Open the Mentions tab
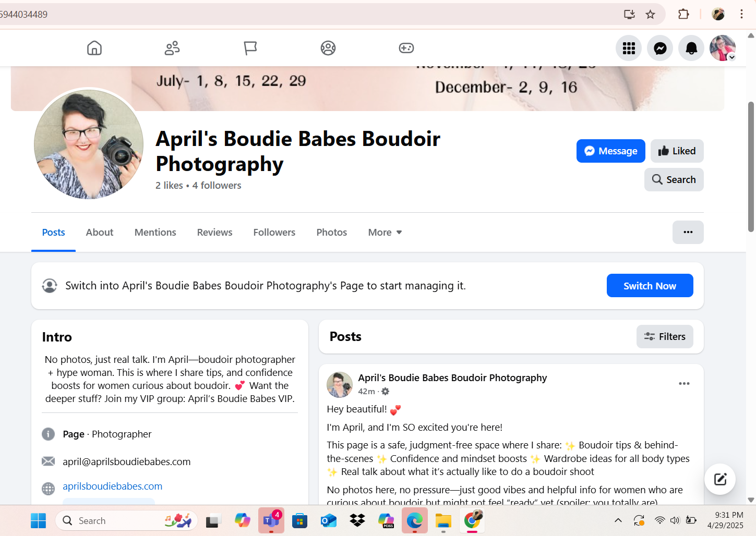The height and width of the screenshot is (536, 756). point(155,232)
